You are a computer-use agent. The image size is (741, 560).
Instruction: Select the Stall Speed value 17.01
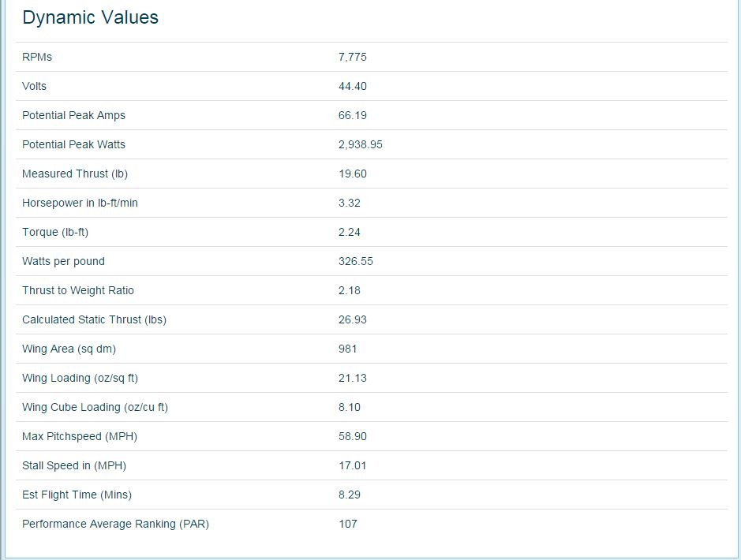[x=352, y=465]
